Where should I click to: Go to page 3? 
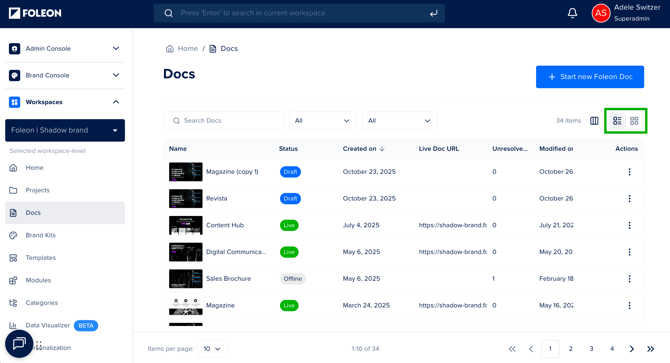point(591,349)
